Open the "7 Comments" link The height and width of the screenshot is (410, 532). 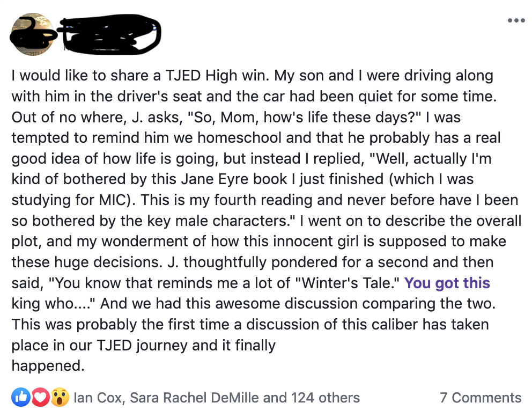click(480, 398)
